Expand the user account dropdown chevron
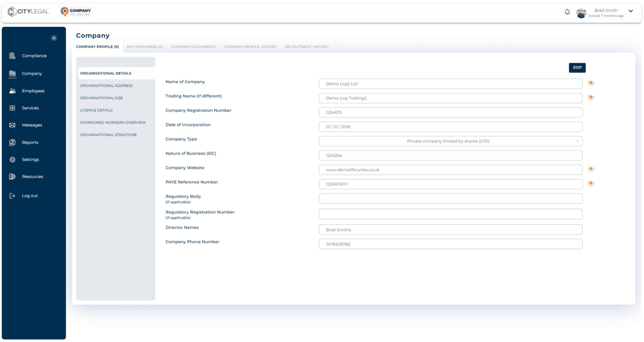 [x=631, y=11]
